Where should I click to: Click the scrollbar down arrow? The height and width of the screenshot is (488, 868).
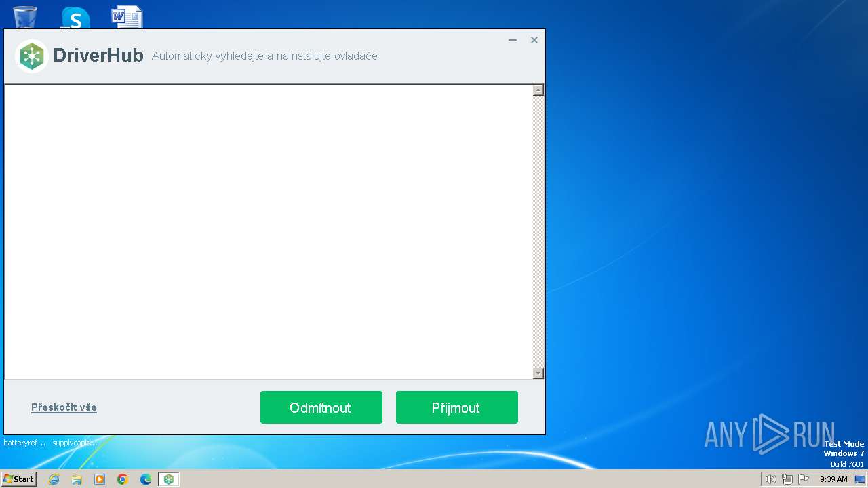pos(538,373)
